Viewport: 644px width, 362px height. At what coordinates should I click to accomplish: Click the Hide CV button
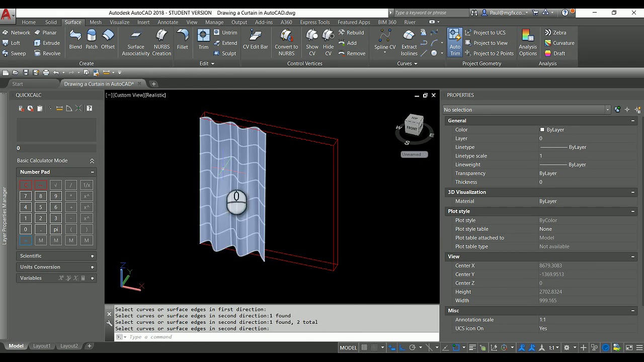(x=328, y=42)
